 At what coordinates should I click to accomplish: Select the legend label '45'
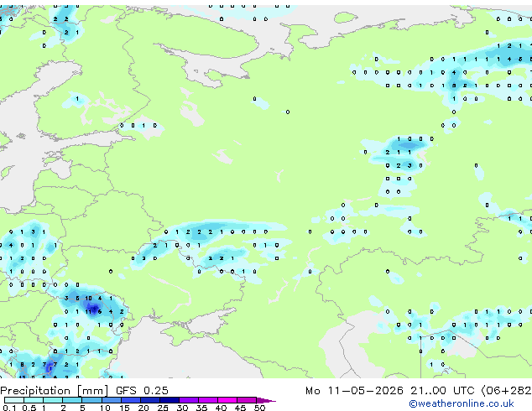tap(240, 408)
